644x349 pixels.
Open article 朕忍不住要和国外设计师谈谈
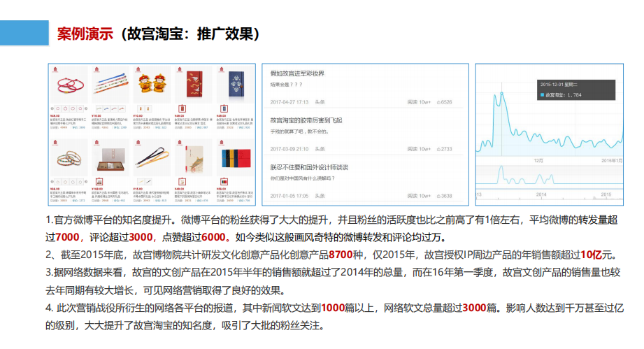coord(309,167)
